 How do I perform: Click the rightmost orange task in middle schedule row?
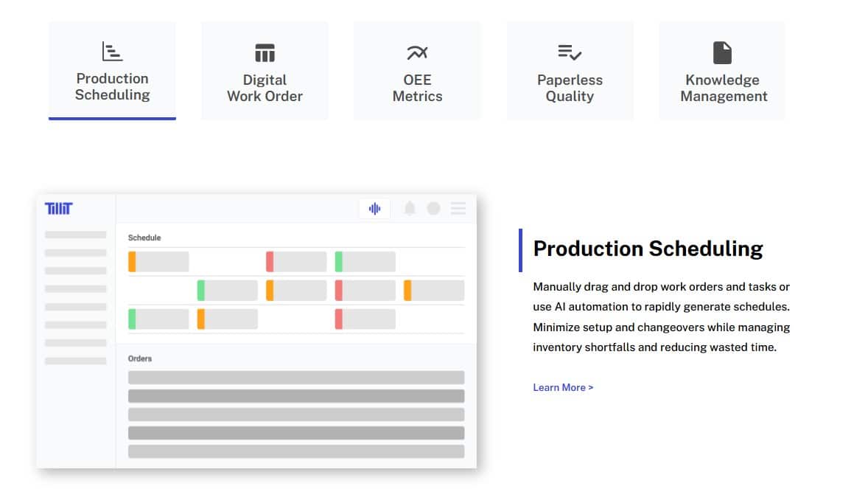point(433,291)
